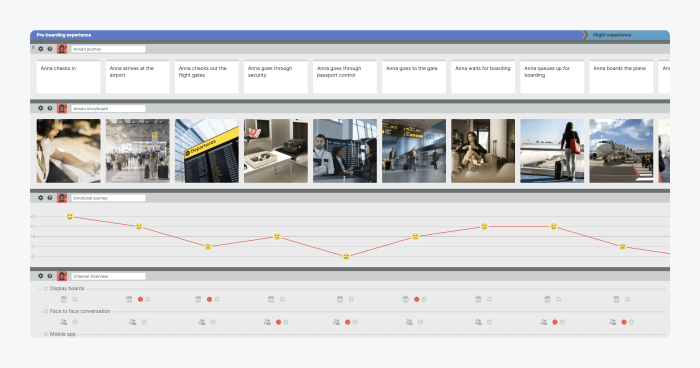The image size is (700, 368).
Task: Select the airport terminal crowd storyboard image
Action: [138, 151]
